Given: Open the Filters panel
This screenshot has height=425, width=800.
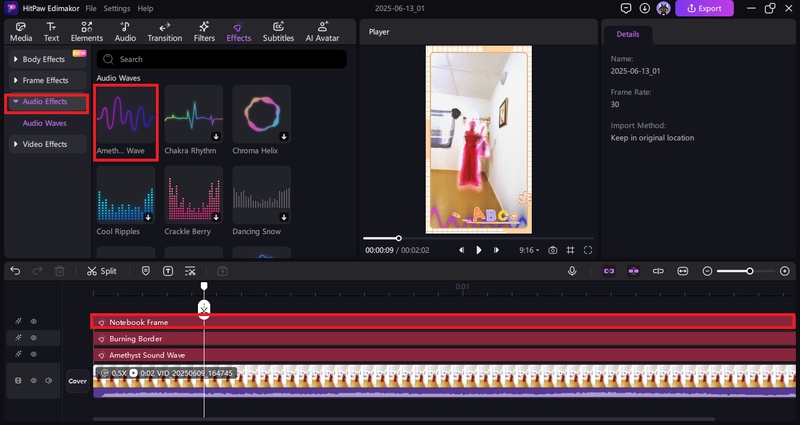Looking at the screenshot, I should coord(204,31).
